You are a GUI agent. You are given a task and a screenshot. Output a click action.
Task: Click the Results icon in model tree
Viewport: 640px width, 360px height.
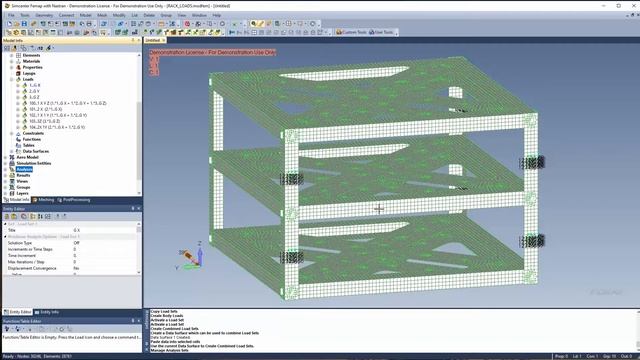[12, 175]
